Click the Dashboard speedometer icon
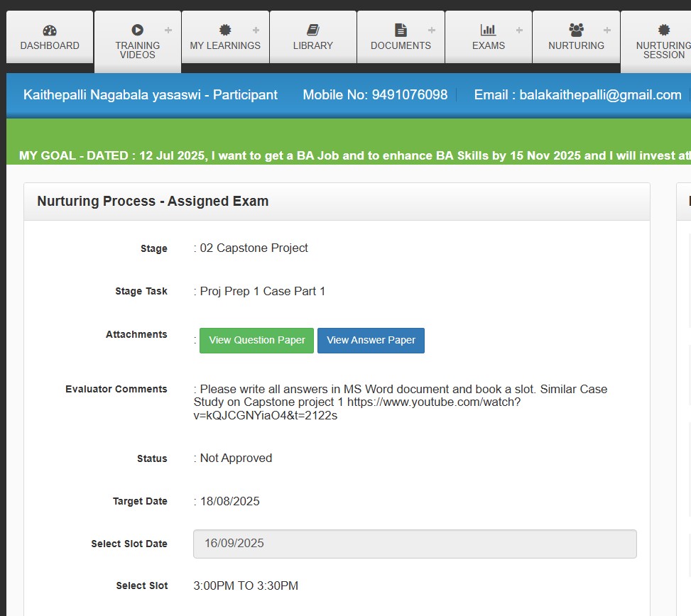Image resolution: width=691 pixels, height=616 pixels. pyautogui.click(x=50, y=31)
